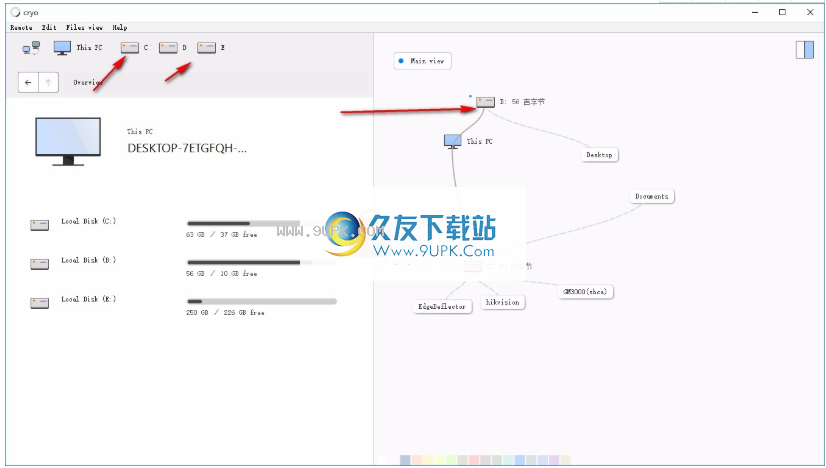
Task: Open the QM3000(zhou) node in the graph
Action: click(585, 291)
